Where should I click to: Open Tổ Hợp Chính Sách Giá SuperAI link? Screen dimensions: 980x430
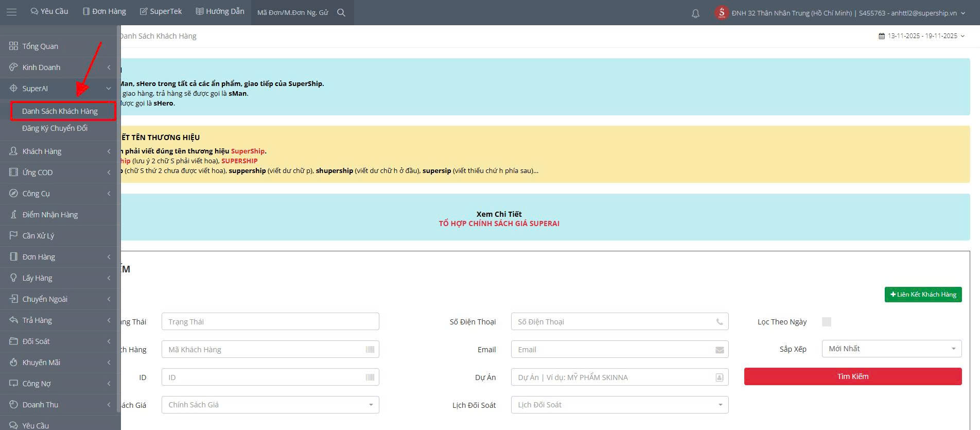[499, 223]
